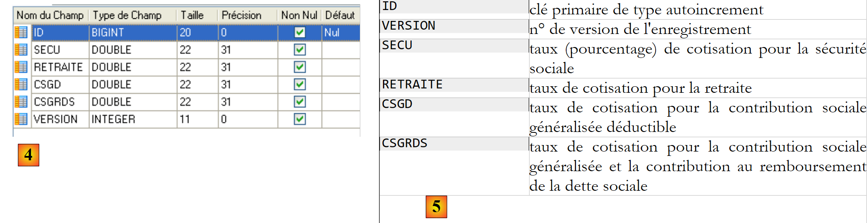Click the Nom du Champ column header

(50, 15)
